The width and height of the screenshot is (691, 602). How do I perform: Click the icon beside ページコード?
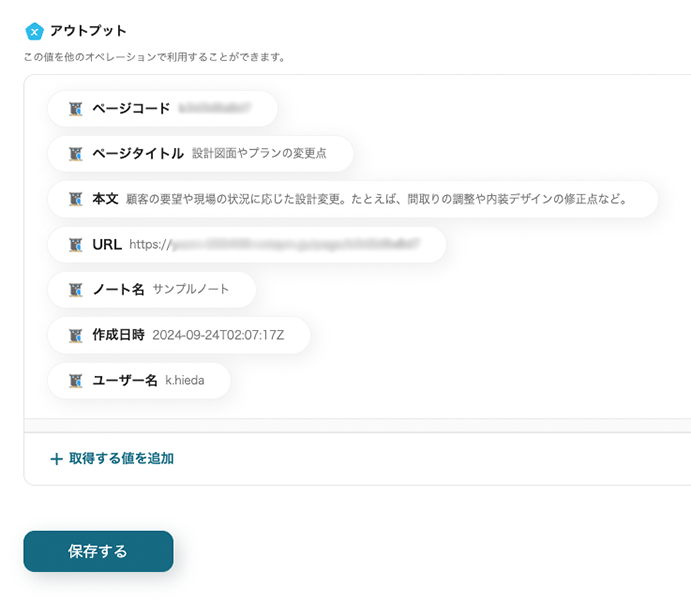pos(75,108)
